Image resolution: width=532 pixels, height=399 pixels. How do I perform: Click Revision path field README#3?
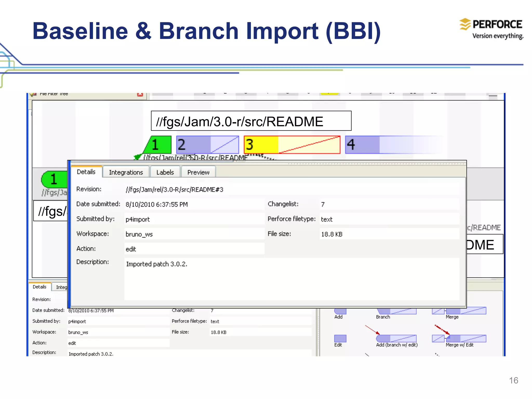[x=292, y=190]
